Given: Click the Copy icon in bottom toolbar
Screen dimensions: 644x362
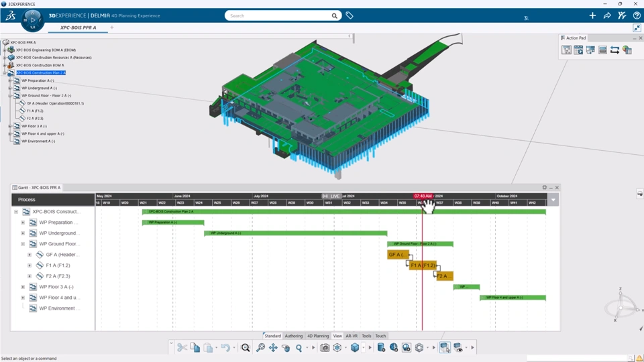Looking at the screenshot, I should pyautogui.click(x=195, y=348).
